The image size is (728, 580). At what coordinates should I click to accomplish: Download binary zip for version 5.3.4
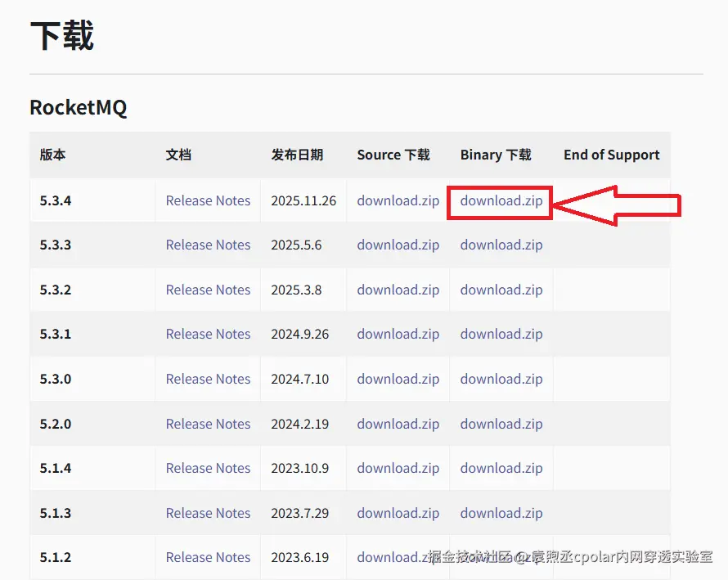tap(501, 200)
